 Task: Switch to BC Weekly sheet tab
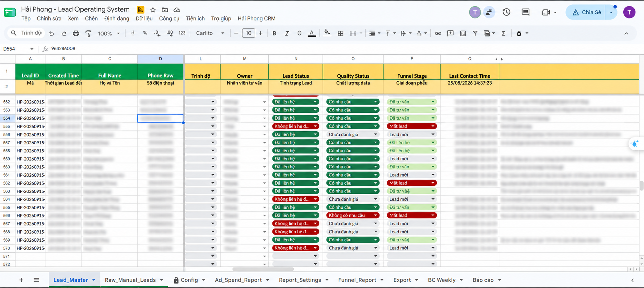442,280
